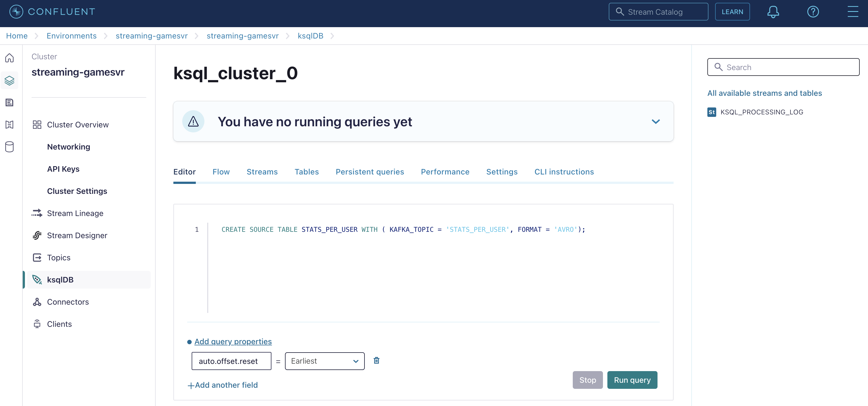Click the home icon in left rail
This screenshot has width=868, height=406.
[x=9, y=58]
